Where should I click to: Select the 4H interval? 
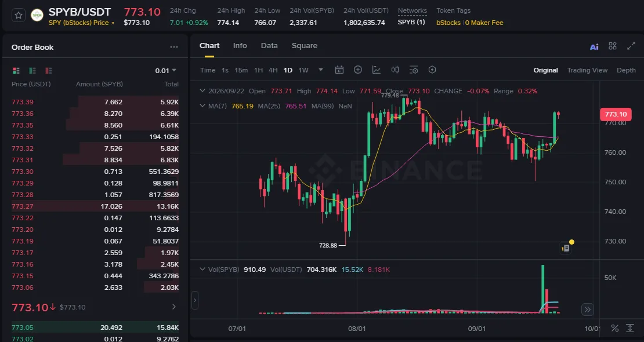coord(273,70)
